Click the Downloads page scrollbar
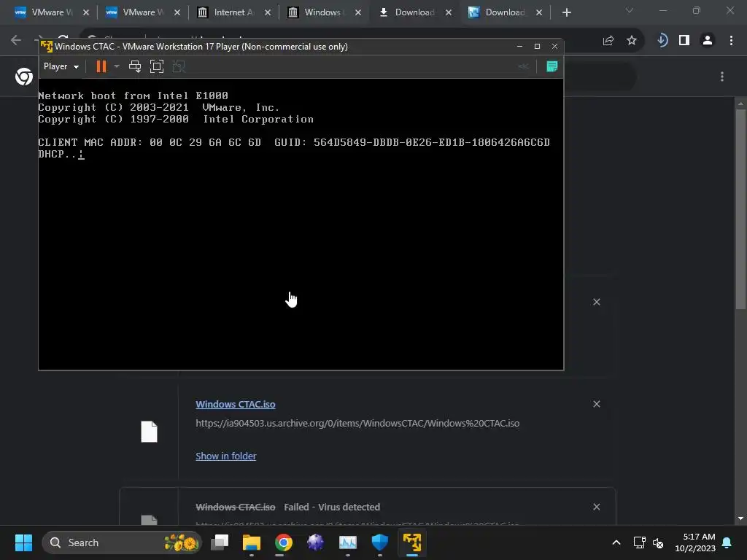Screen dimensions: 747x560 click(x=740, y=209)
